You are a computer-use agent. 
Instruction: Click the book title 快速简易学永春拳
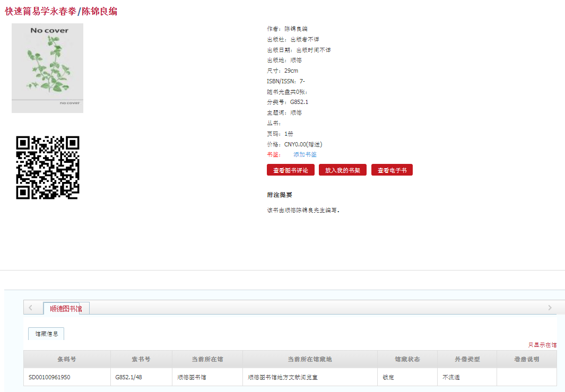[41, 11]
